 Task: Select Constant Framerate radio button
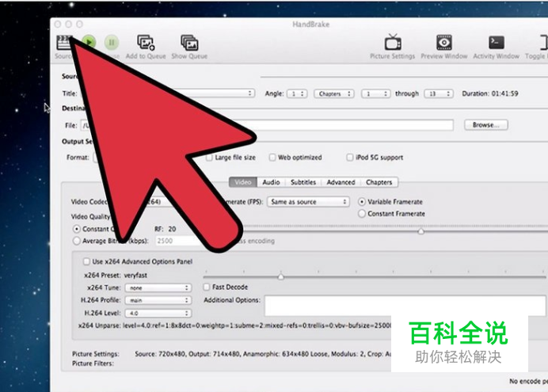coord(362,214)
